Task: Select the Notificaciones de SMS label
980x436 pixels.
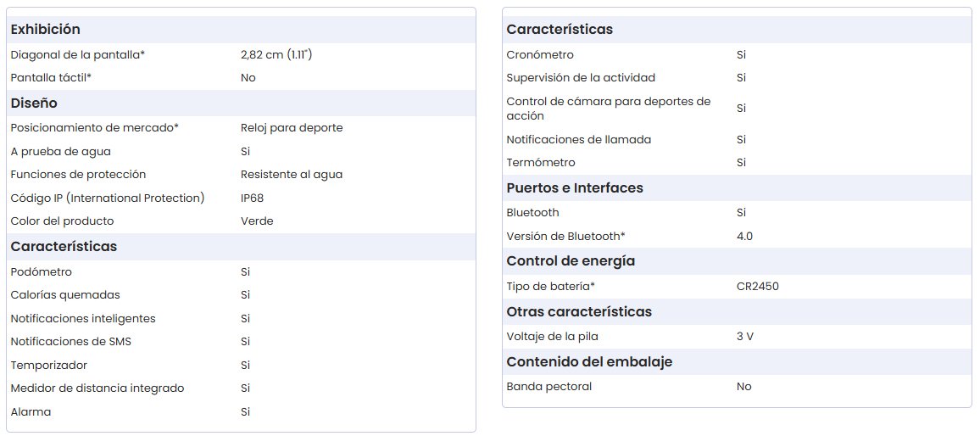Action: click(x=71, y=342)
